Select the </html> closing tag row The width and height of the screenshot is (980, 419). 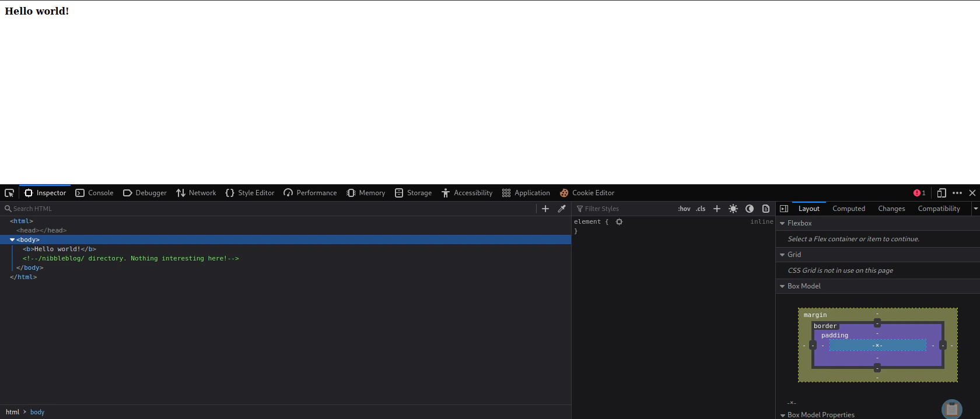23,277
